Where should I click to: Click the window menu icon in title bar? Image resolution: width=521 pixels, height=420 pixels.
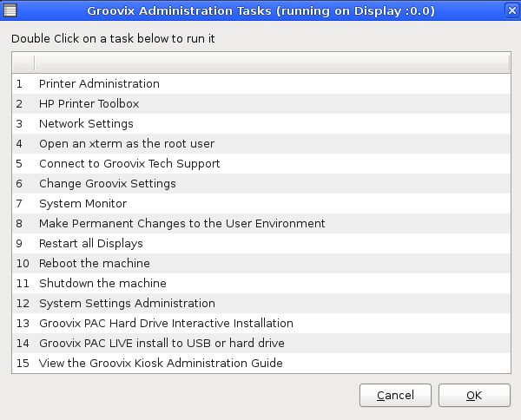click(11, 10)
